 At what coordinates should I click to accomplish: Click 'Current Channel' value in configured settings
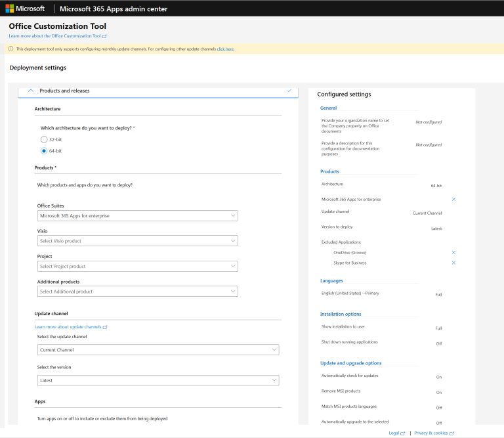click(x=427, y=213)
